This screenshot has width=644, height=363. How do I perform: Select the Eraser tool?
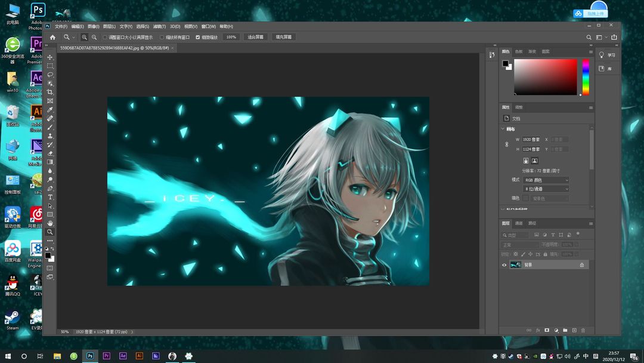coord(50,153)
